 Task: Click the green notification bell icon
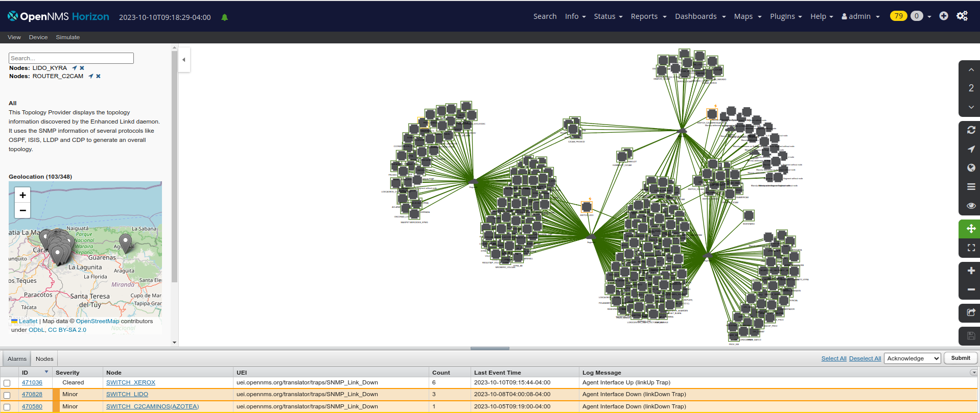224,17
